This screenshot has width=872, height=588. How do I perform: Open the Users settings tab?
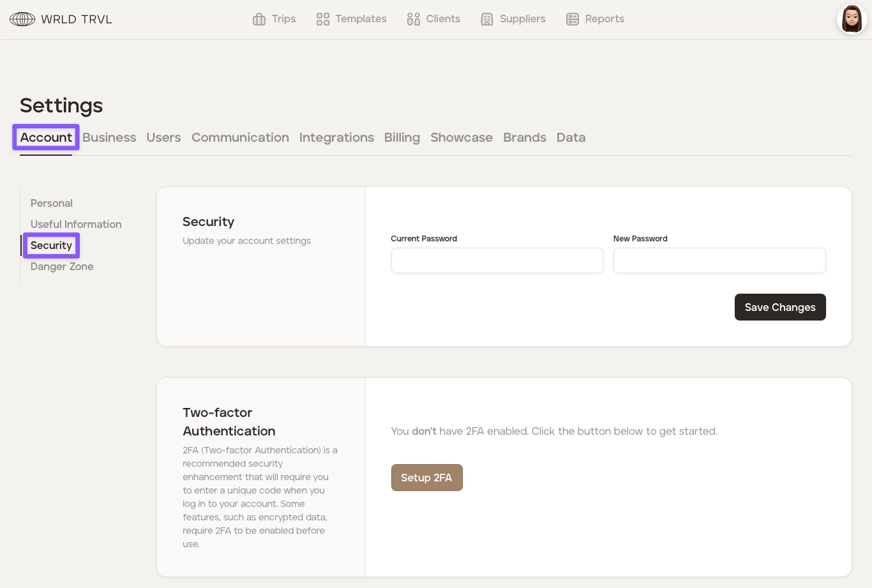point(163,137)
